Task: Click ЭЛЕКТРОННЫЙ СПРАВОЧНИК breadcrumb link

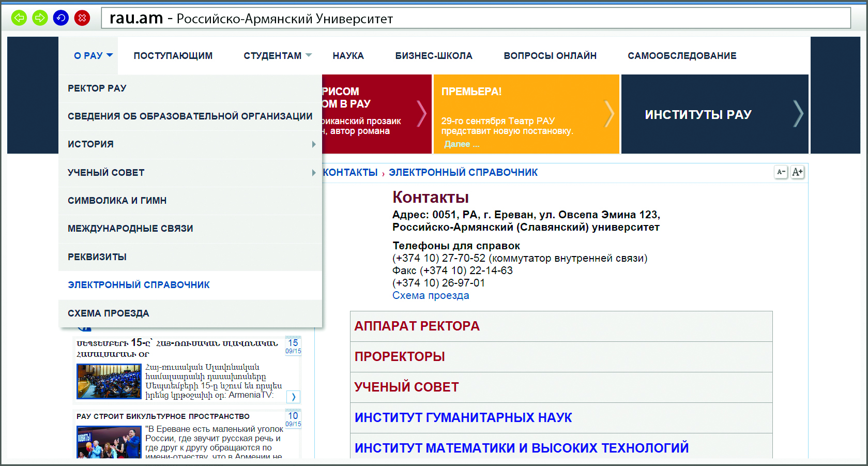Action: [463, 172]
